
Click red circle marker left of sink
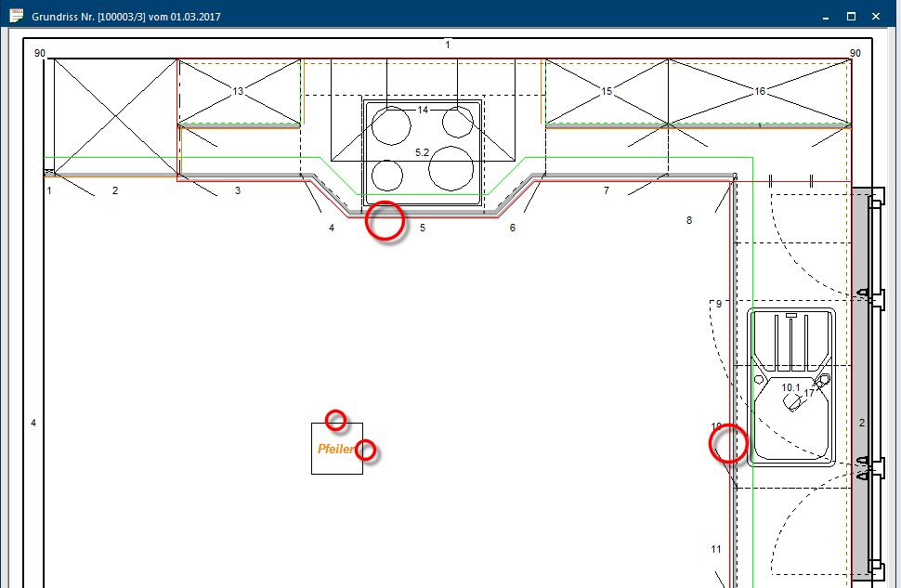click(x=728, y=443)
